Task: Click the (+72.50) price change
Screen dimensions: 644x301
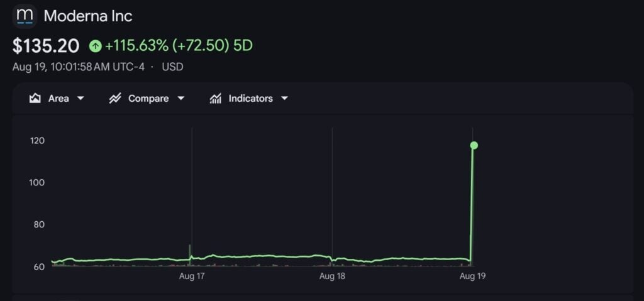Action: click(x=201, y=46)
